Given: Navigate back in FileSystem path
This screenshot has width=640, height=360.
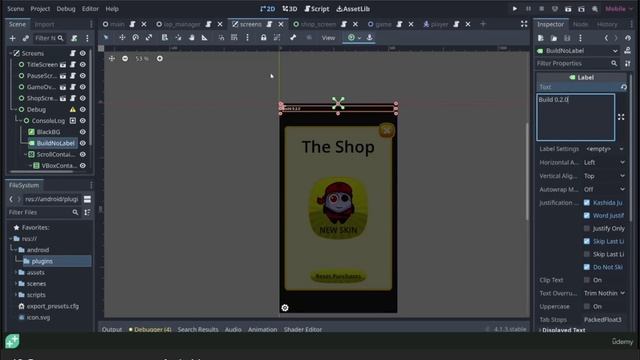Looking at the screenshot, I should pyautogui.click(x=11, y=199).
